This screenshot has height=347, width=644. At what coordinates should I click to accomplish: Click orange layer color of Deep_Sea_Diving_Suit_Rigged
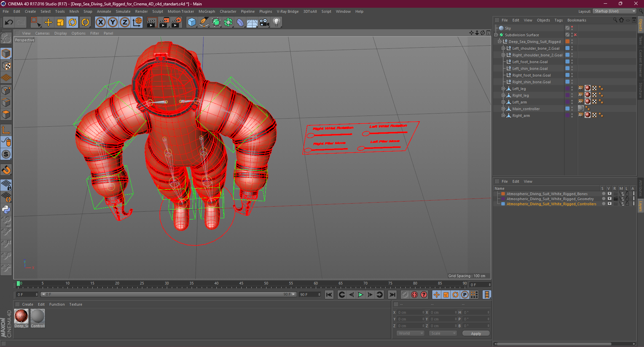(x=567, y=42)
